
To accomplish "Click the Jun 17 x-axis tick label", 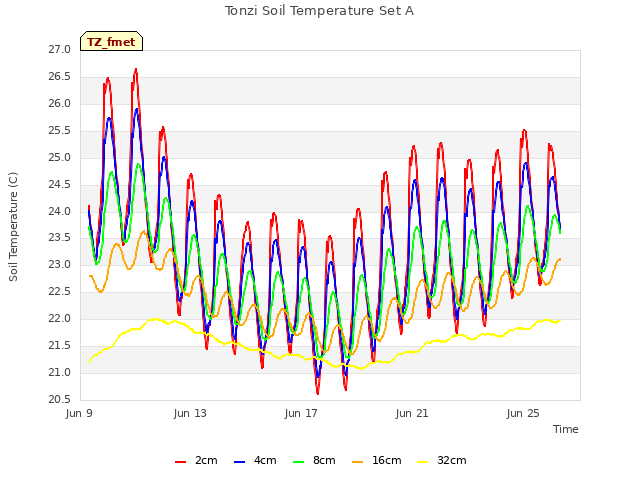I will coord(301,413).
